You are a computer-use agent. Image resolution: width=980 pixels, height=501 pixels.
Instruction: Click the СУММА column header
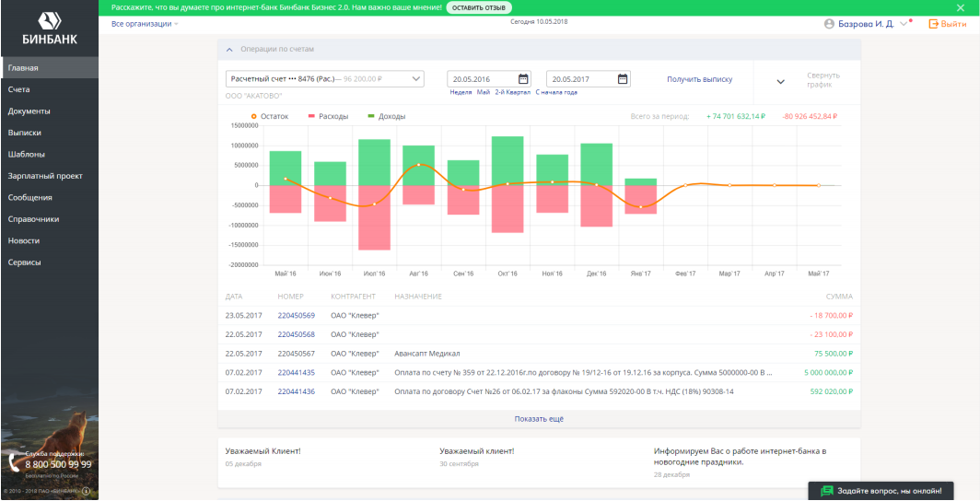tap(839, 297)
